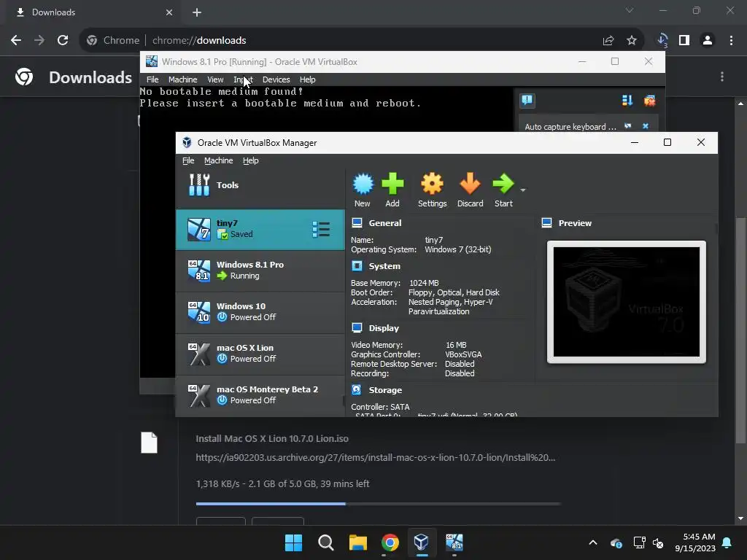Open the Tools item in VirtualBox Manager
The height and width of the screenshot is (560, 747).
(x=260, y=185)
